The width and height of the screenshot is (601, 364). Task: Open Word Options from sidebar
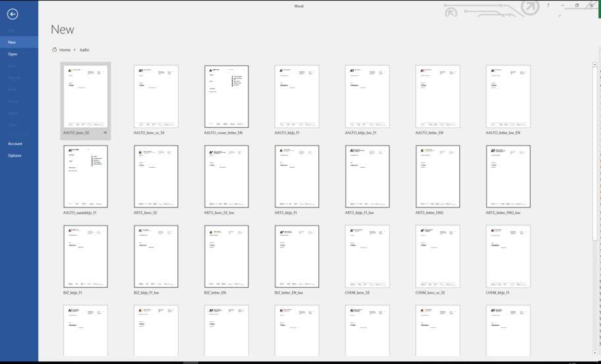click(14, 155)
